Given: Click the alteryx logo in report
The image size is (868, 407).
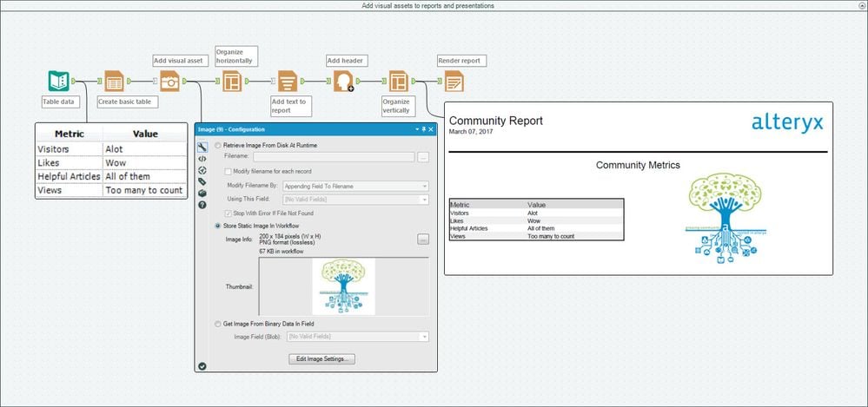Looking at the screenshot, I should pyautogui.click(x=787, y=122).
